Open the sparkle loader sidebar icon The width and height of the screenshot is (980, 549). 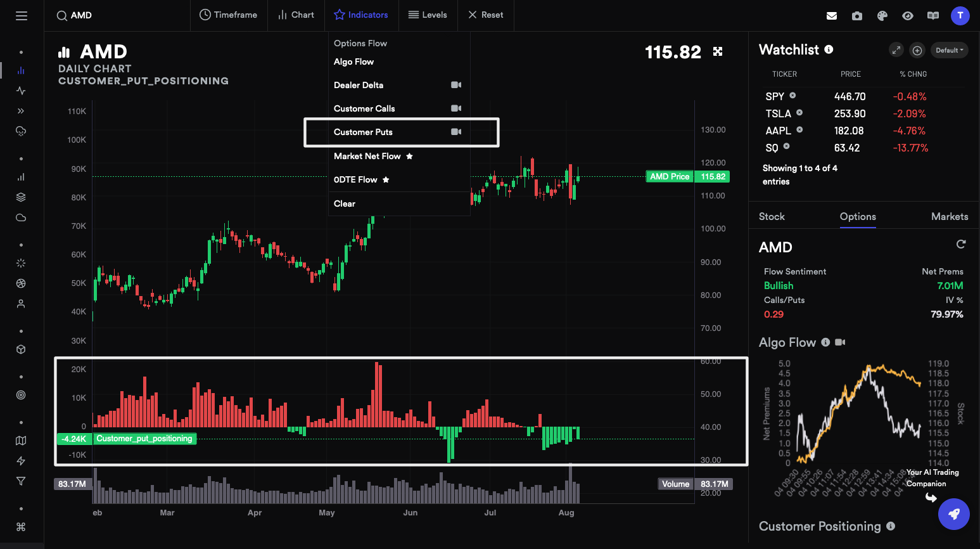pyautogui.click(x=21, y=263)
